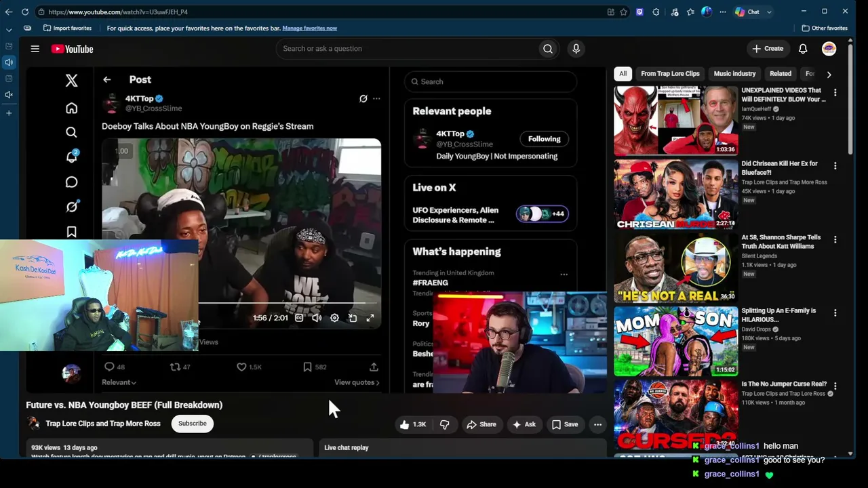Click the Ask button under the video

click(x=524, y=424)
